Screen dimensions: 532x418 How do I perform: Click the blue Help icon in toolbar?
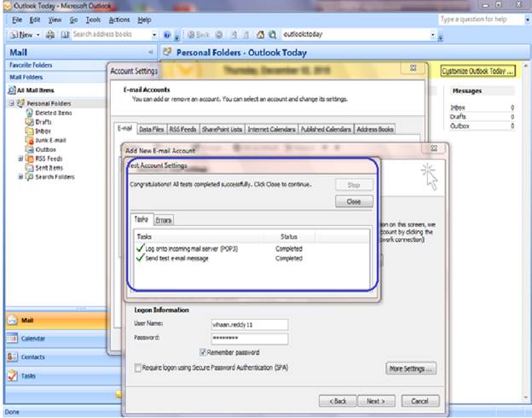(166, 35)
